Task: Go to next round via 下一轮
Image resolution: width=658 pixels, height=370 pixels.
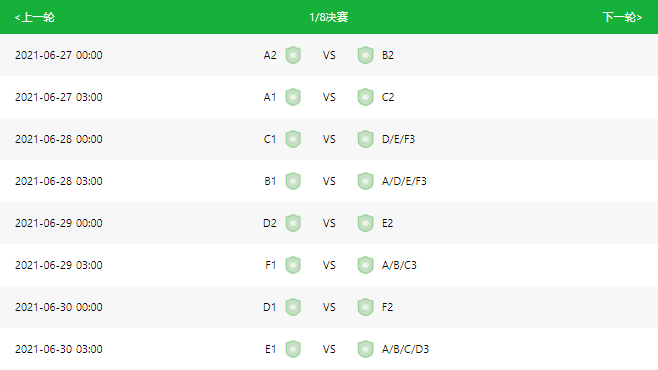Action: pyautogui.click(x=622, y=17)
